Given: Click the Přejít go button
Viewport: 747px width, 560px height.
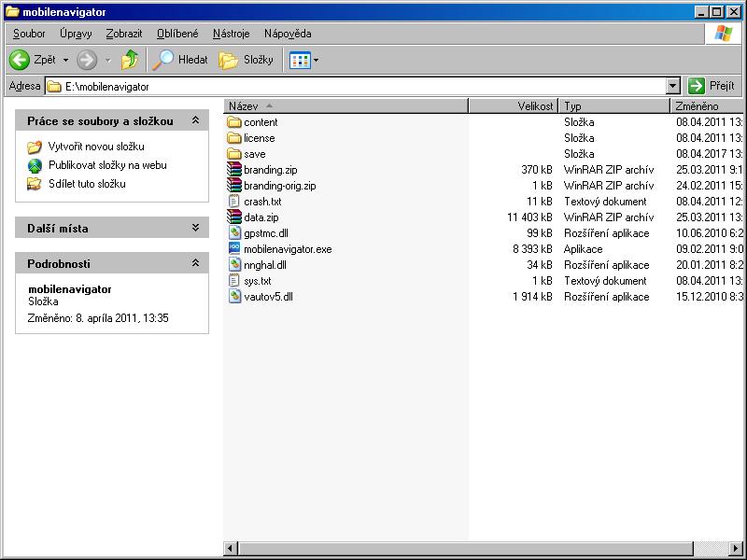Looking at the screenshot, I should 712,86.
